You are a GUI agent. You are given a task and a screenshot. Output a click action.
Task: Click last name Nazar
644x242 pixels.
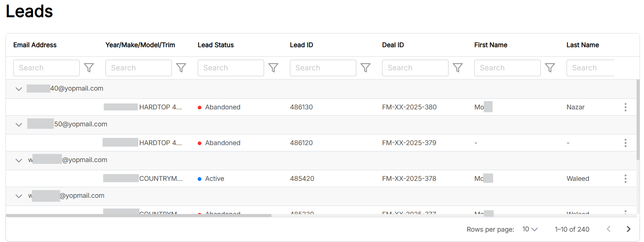point(575,107)
